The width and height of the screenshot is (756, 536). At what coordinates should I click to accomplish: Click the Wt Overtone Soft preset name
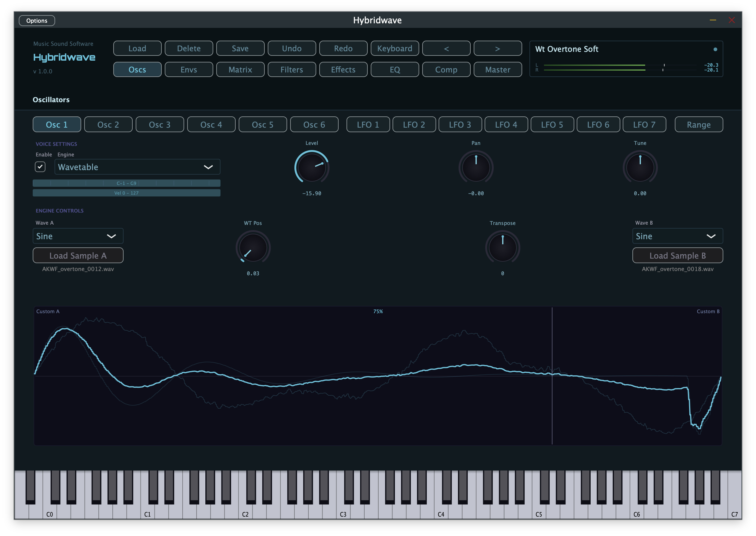[x=566, y=49]
